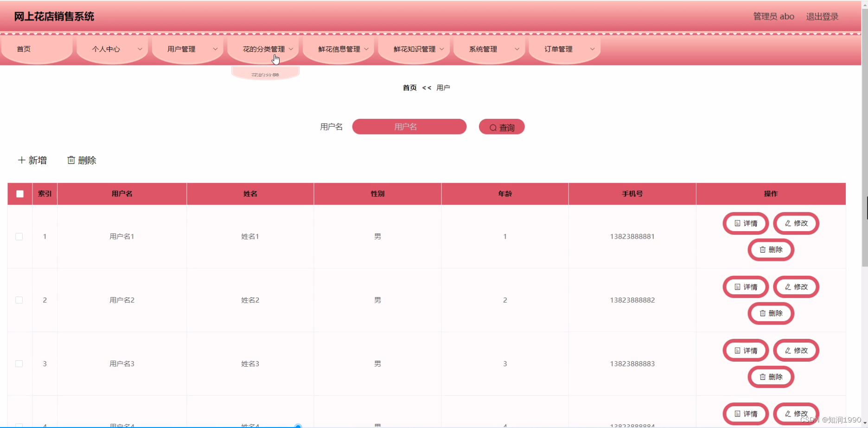Open the 首页 menu item
The height and width of the screenshot is (428, 868).
(24, 49)
